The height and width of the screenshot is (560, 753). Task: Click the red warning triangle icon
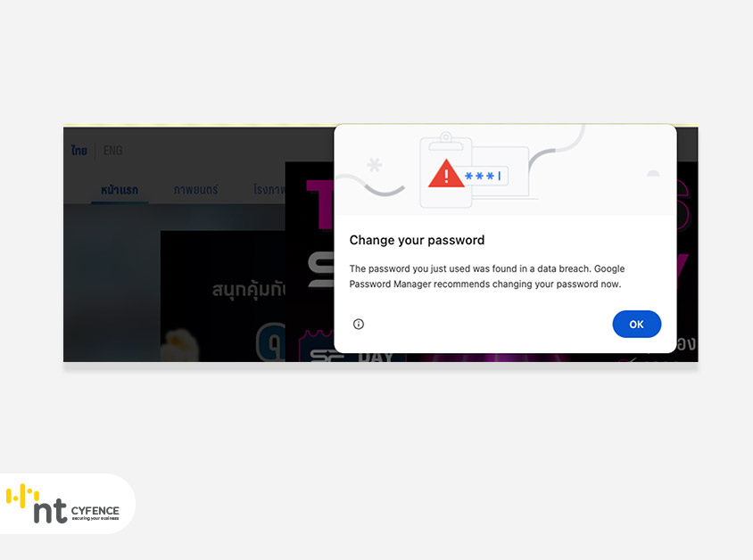(446, 174)
